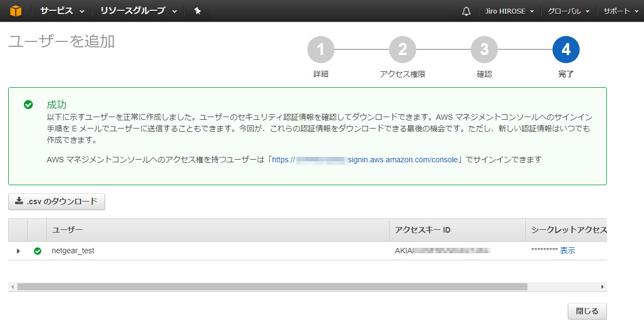The image size is (644, 323).
Task: Open the Jiro HIROSE account menu
Action: pyautogui.click(x=509, y=11)
